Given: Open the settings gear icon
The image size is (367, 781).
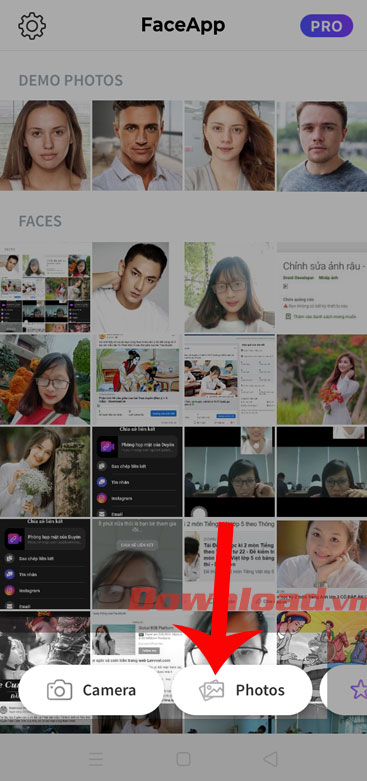Looking at the screenshot, I should click(x=32, y=25).
